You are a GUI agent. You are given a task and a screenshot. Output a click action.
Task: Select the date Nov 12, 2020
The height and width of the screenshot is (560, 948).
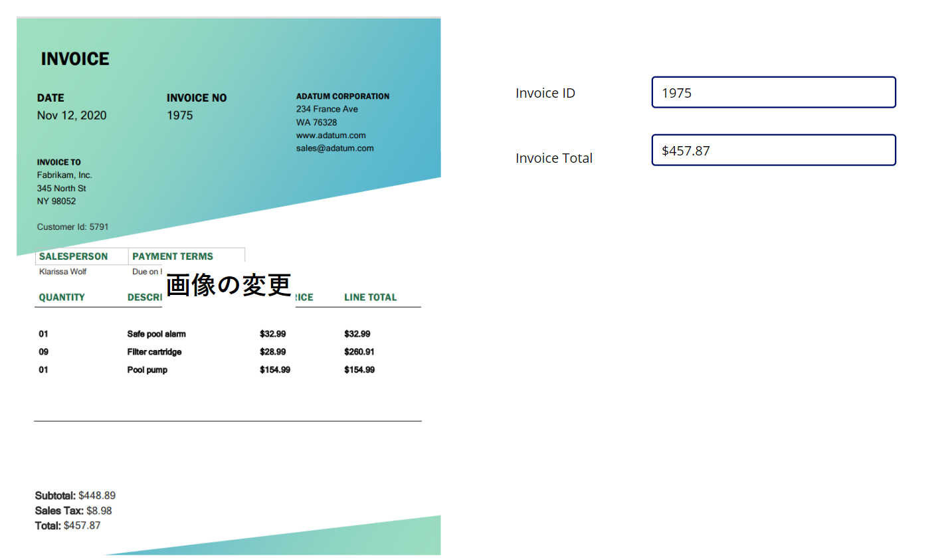coord(72,116)
